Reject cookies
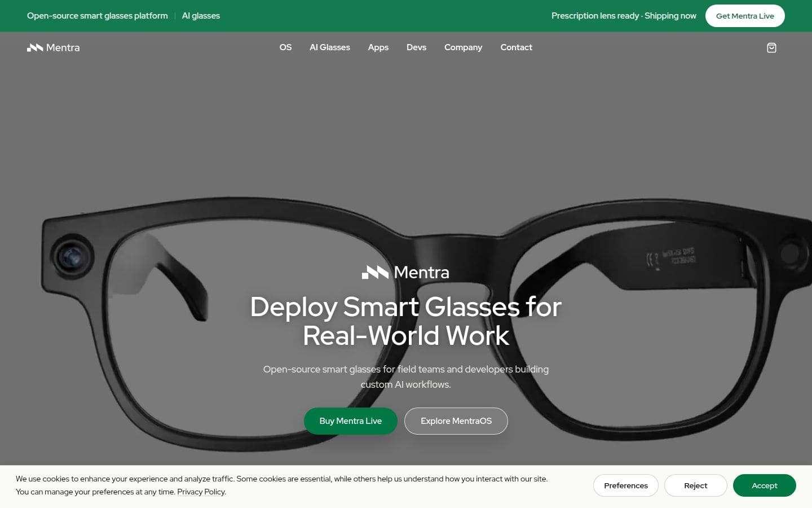Viewport: 812px width, 508px height. click(x=696, y=485)
